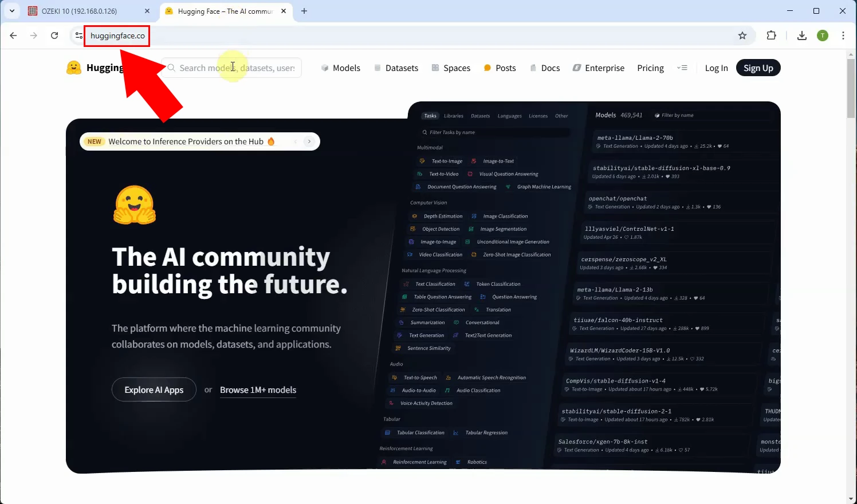Select the Tasks tab in preview

(430, 116)
